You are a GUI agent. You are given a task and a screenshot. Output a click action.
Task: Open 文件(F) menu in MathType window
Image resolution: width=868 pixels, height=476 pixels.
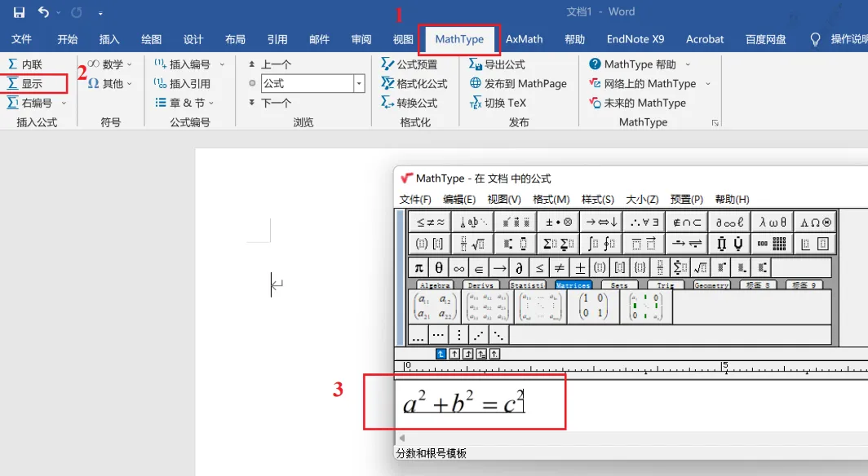coord(415,200)
